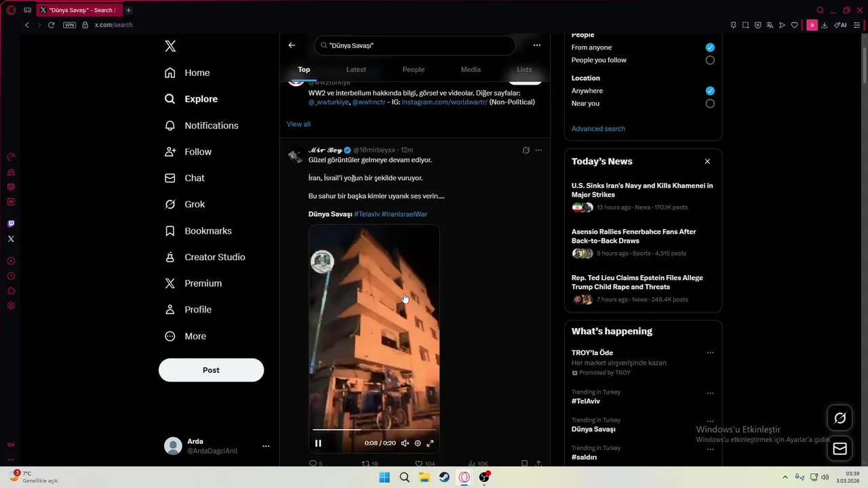The height and width of the screenshot is (488, 868).
Task: Open options for the #TelAviv trend
Action: click(x=710, y=393)
